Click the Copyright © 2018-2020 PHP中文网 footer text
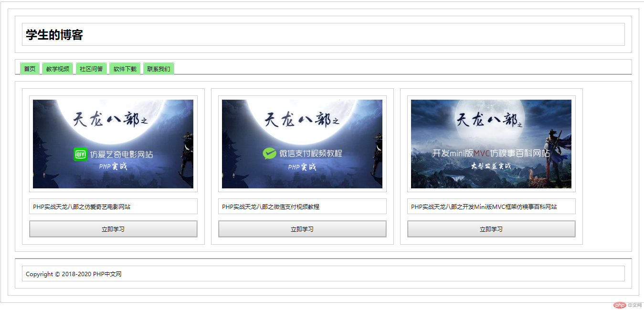Image resolution: width=644 pixels, height=310 pixels. (x=74, y=274)
